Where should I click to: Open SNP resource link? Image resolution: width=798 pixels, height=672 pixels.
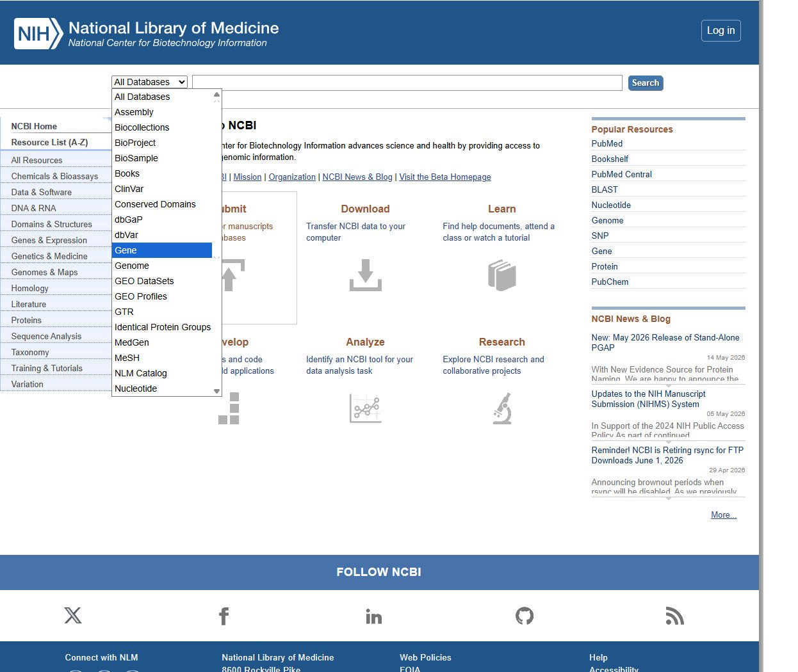(x=600, y=236)
